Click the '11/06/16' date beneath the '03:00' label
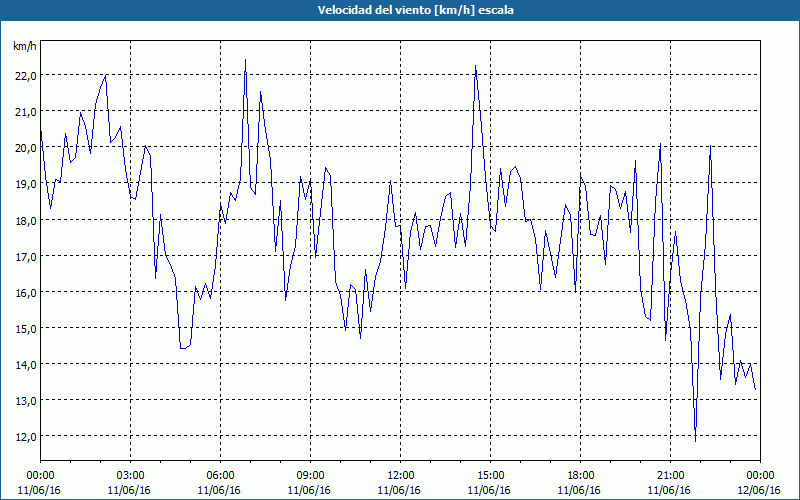The height and width of the screenshot is (500, 800). coord(129,490)
